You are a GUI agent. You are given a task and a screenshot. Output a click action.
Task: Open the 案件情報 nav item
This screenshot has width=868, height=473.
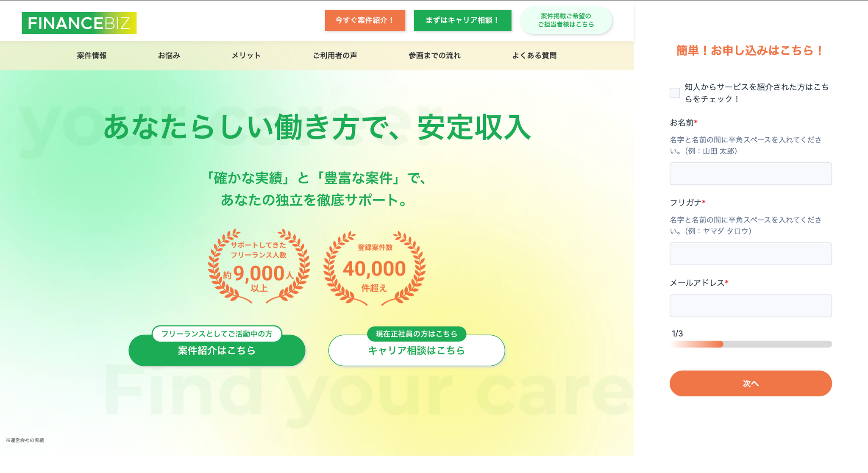pos(92,56)
